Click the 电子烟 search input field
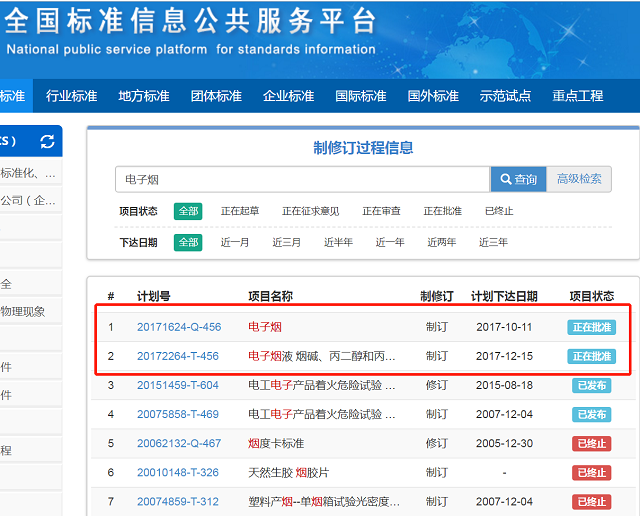 point(301,179)
